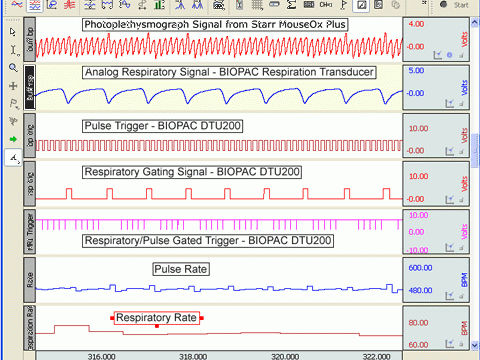Click the 4.00 Volts scale value
The height and width of the screenshot is (360, 480).
[416, 24]
